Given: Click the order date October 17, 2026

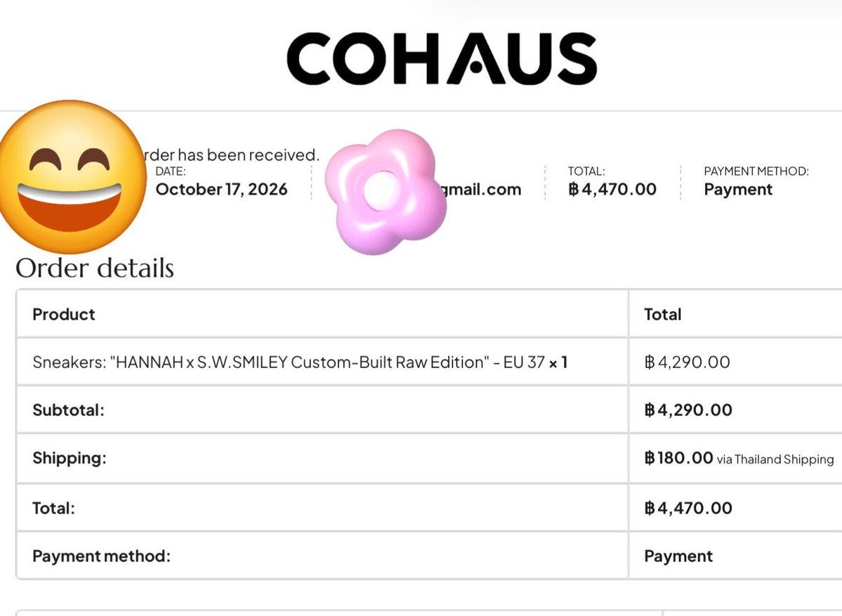Looking at the screenshot, I should pos(221,189).
